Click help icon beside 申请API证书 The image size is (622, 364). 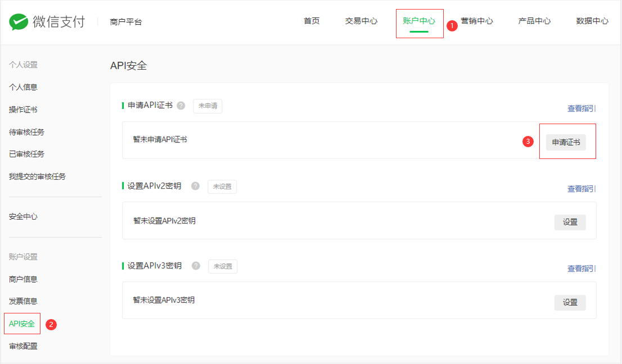pos(181,106)
